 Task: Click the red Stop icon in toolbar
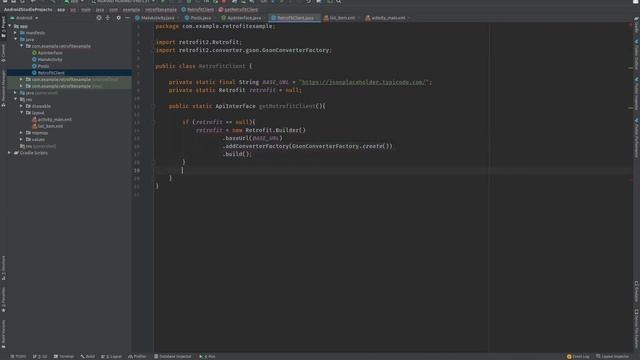(224, 2)
